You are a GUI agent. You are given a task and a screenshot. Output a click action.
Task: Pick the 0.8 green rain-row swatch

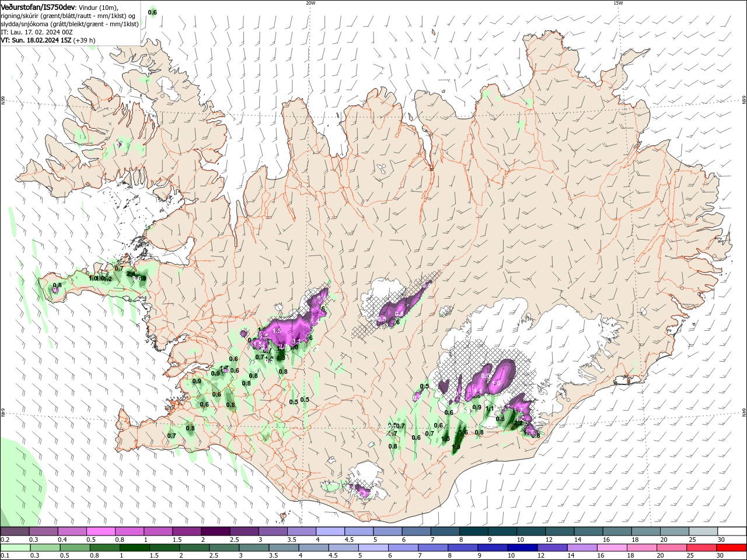tap(104, 548)
